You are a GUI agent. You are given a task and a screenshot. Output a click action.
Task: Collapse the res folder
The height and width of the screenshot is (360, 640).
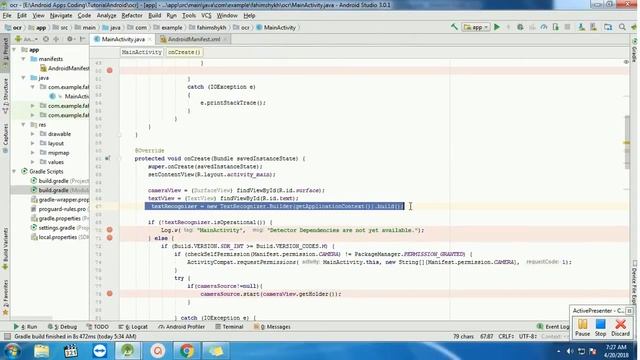(x=24, y=124)
